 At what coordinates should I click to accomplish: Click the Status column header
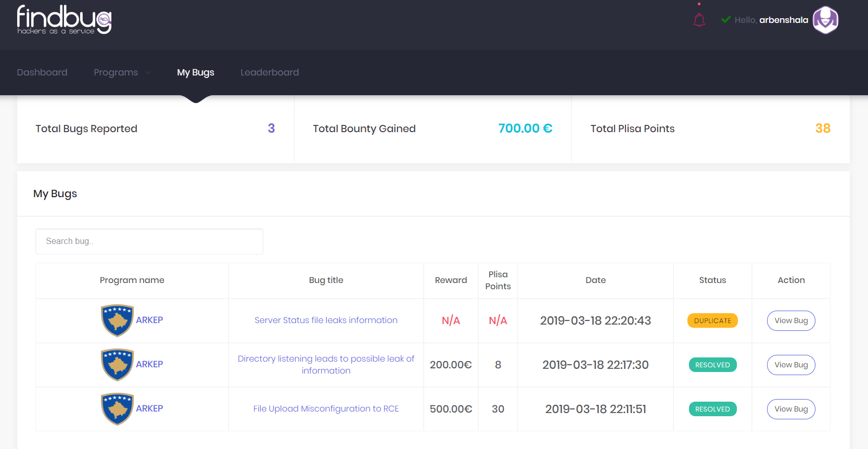pyautogui.click(x=712, y=280)
